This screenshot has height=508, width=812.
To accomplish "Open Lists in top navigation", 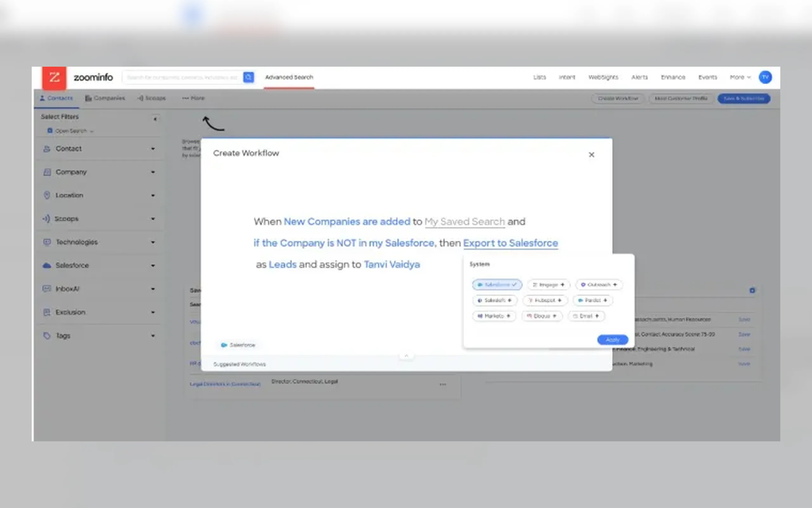I will click(x=540, y=77).
